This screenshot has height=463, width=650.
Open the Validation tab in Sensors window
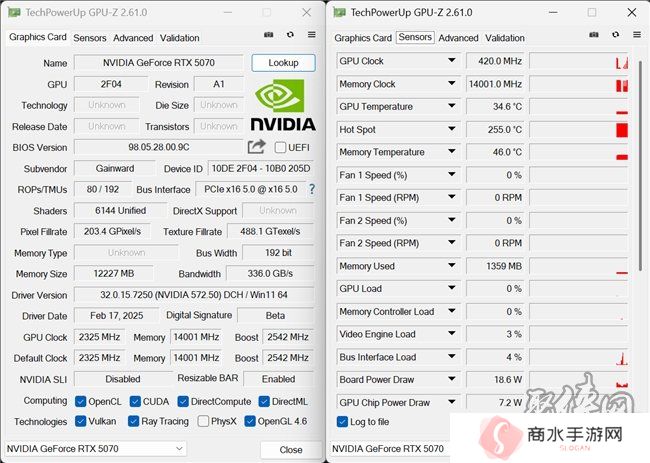pyautogui.click(x=504, y=38)
